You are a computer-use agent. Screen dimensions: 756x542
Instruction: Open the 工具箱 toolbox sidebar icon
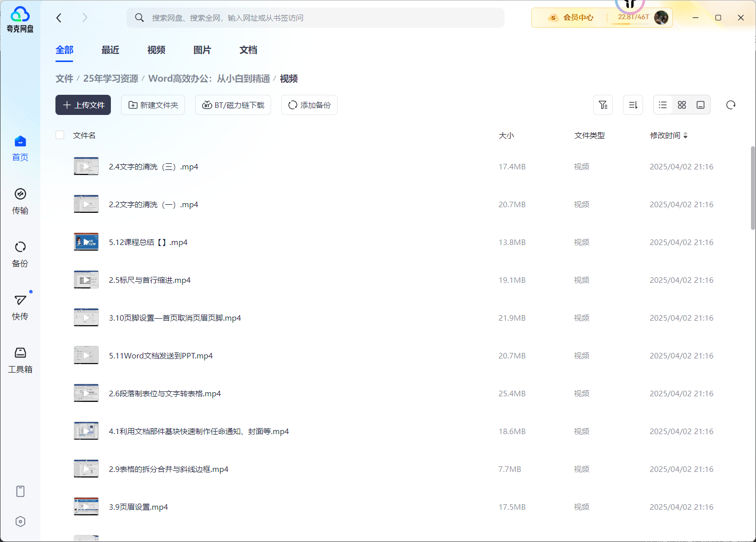(20, 360)
